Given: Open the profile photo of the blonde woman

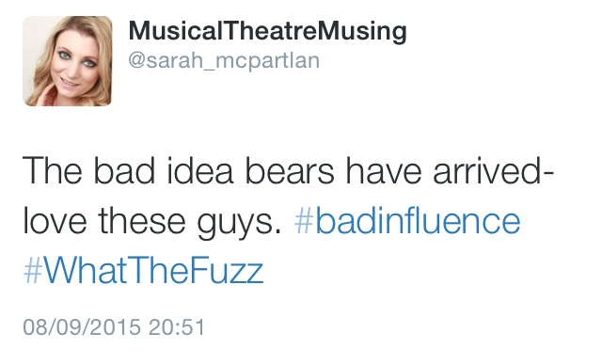Looking at the screenshot, I should pos(68,60).
